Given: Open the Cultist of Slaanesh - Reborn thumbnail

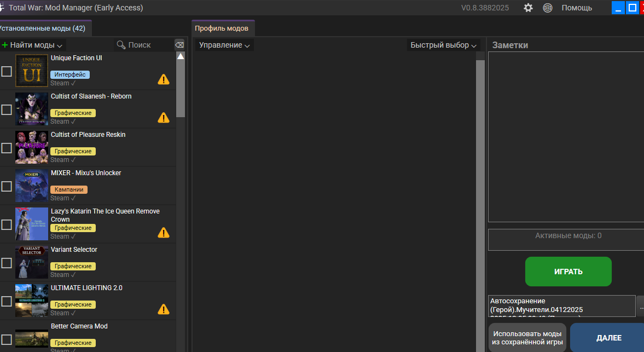Looking at the screenshot, I should pos(32,109).
